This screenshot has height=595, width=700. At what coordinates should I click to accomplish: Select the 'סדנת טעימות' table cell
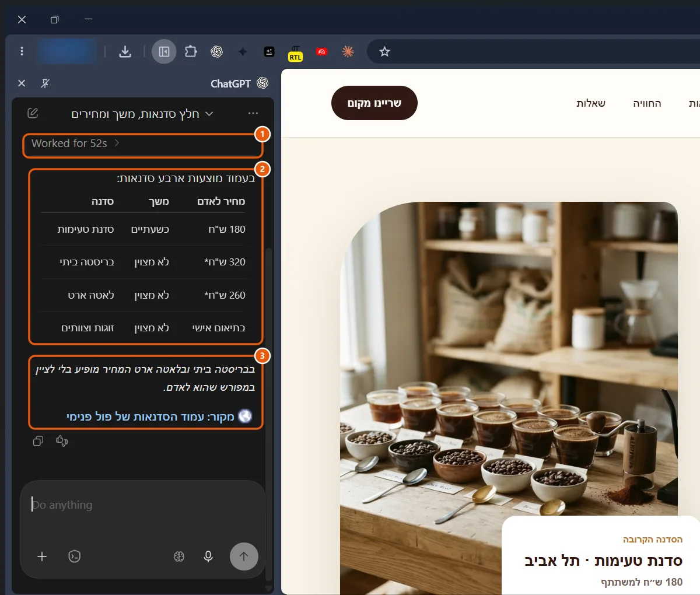pyautogui.click(x=86, y=229)
